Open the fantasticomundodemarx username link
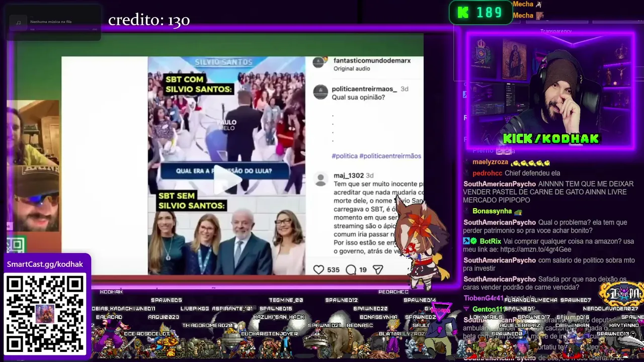This screenshot has width=644, height=362. (372, 60)
